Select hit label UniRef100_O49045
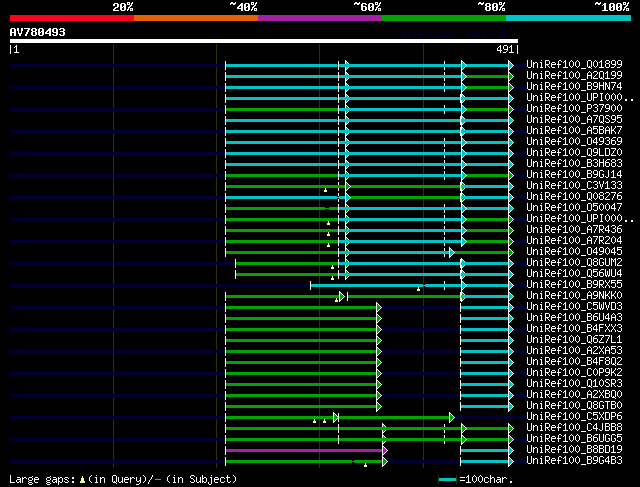The height and width of the screenshot is (487, 640). pyautogui.click(x=574, y=251)
